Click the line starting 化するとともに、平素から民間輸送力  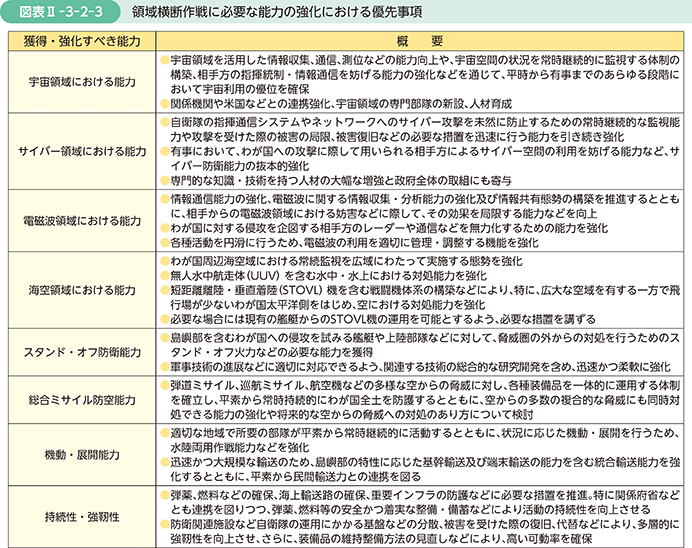pyautogui.click(x=296, y=477)
